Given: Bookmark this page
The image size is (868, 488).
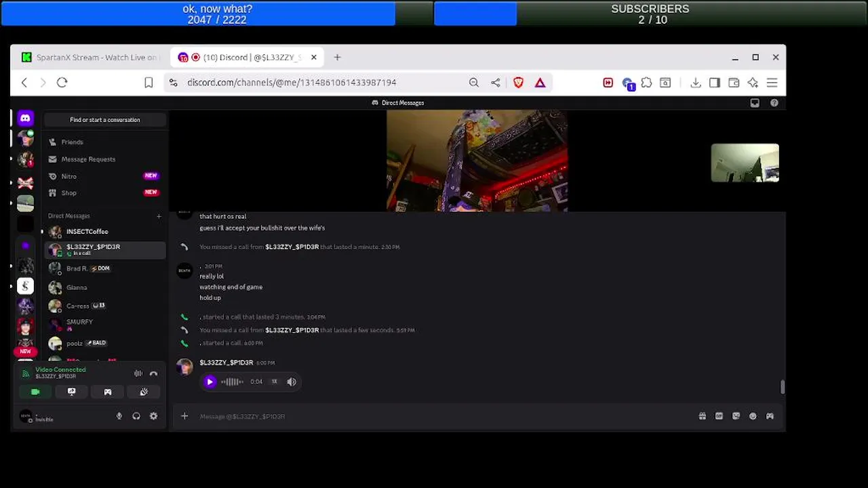Looking at the screenshot, I should coord(149,83).
